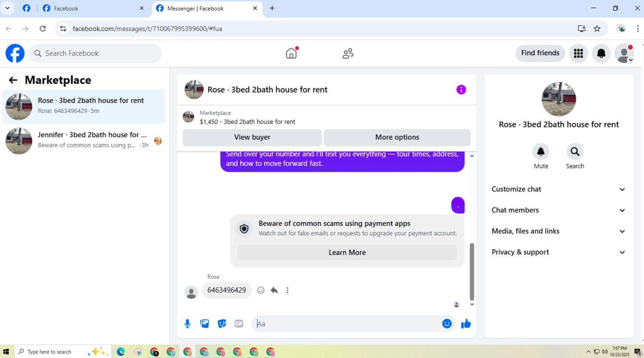Click the browser address bar URL

click(147, 29)
